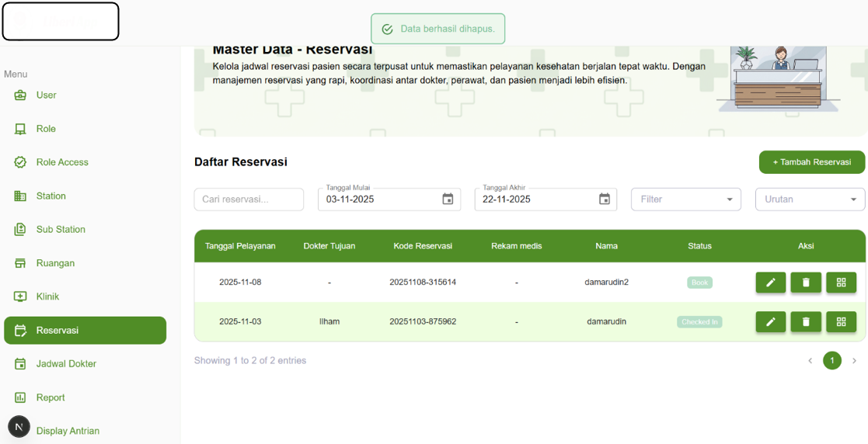
Task: Open grid detail for reservation 20251103-875962
Action: [842, 322]
